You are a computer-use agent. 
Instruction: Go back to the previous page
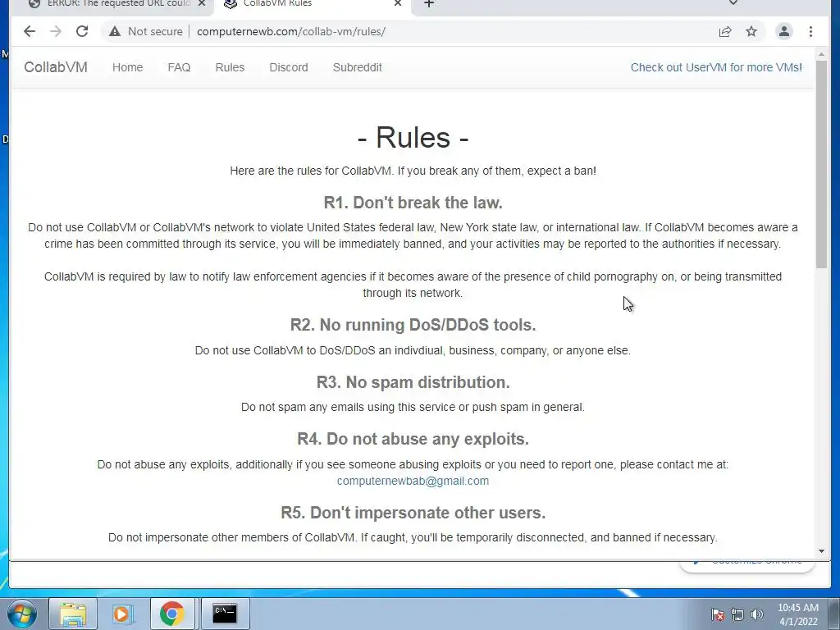pyautogui.click(x=30, y=32)
